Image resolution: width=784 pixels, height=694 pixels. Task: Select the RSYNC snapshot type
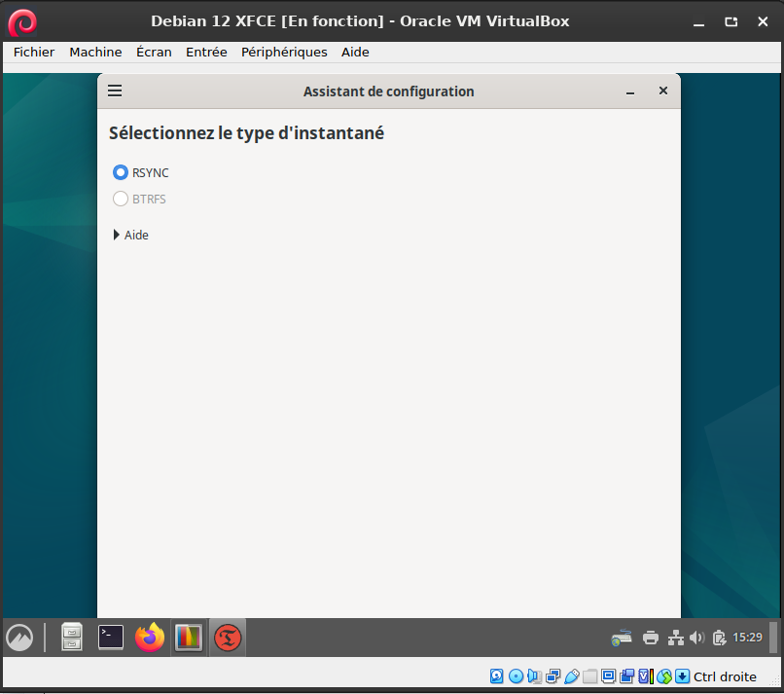coord(141,172)
